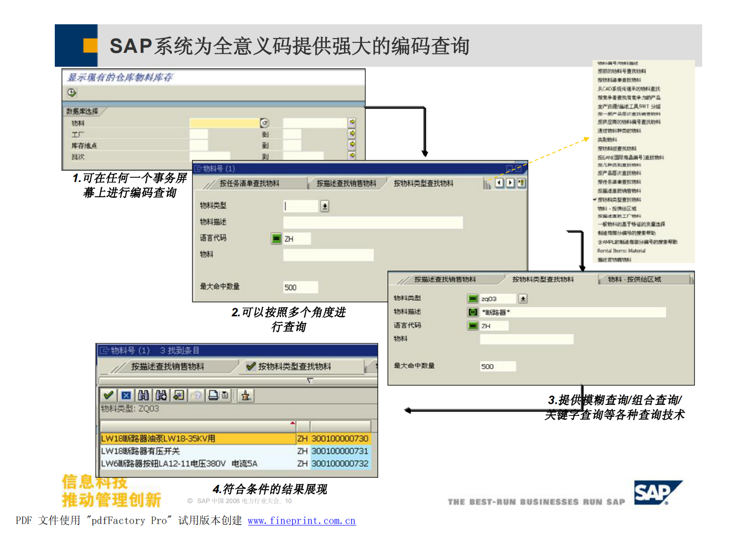This screenshot has height=535, width=756.
Task: Sort by the description column header
Action: 198,426
